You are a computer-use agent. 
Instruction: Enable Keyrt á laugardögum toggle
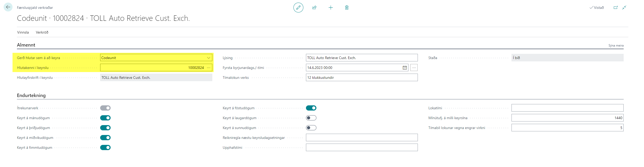pyautogui.click(x=311, y=118)
